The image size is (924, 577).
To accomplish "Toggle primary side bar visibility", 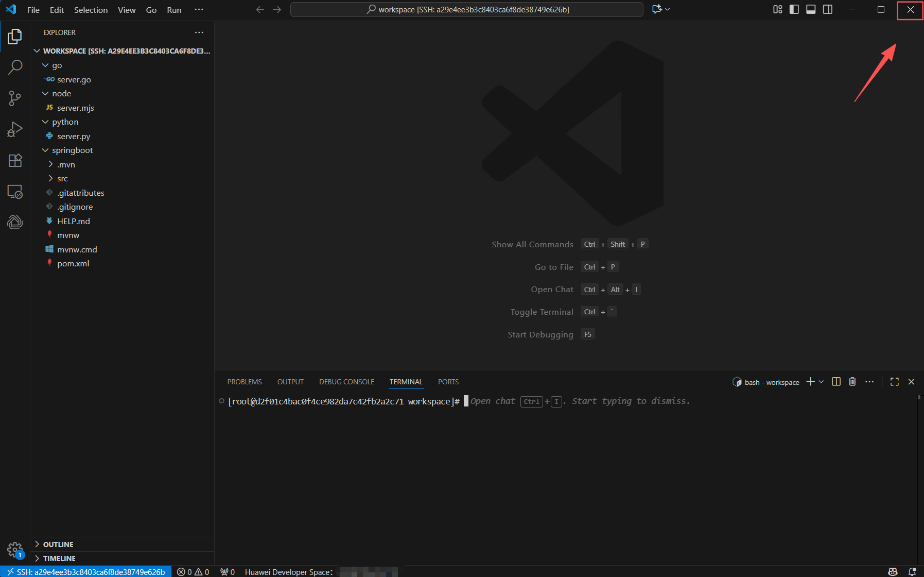I will point(794,9).
